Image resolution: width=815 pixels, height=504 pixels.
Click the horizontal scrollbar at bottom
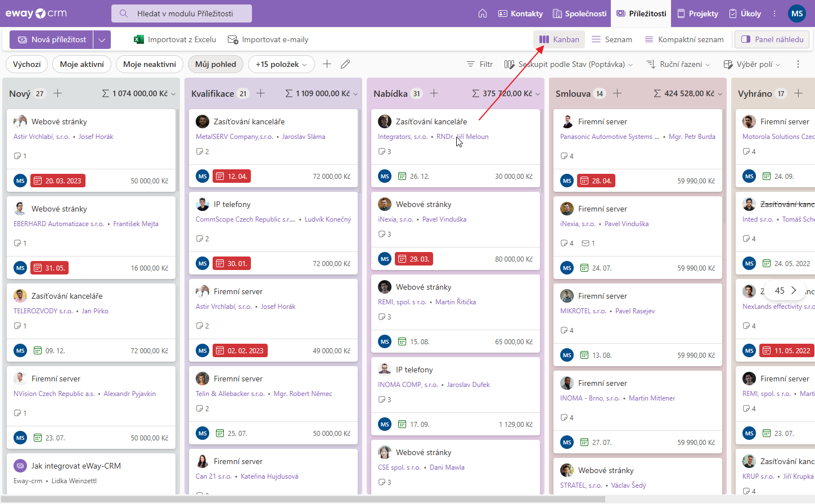pyautogui.click(x=303, y=499)
